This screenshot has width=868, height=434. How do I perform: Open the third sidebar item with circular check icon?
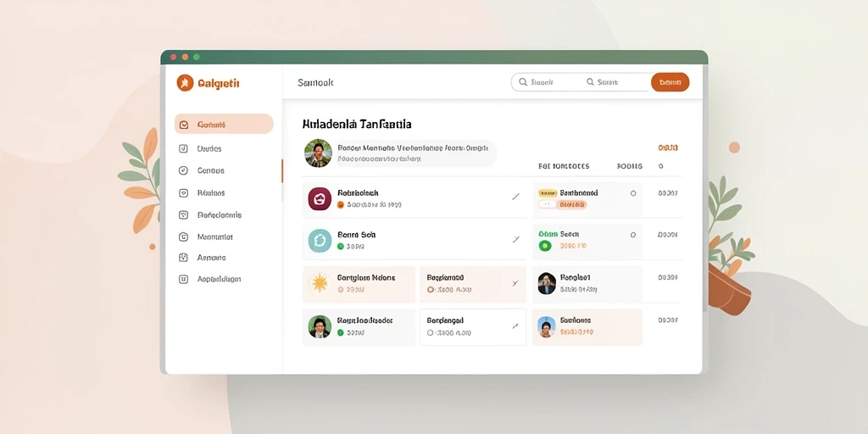point(210,170)
